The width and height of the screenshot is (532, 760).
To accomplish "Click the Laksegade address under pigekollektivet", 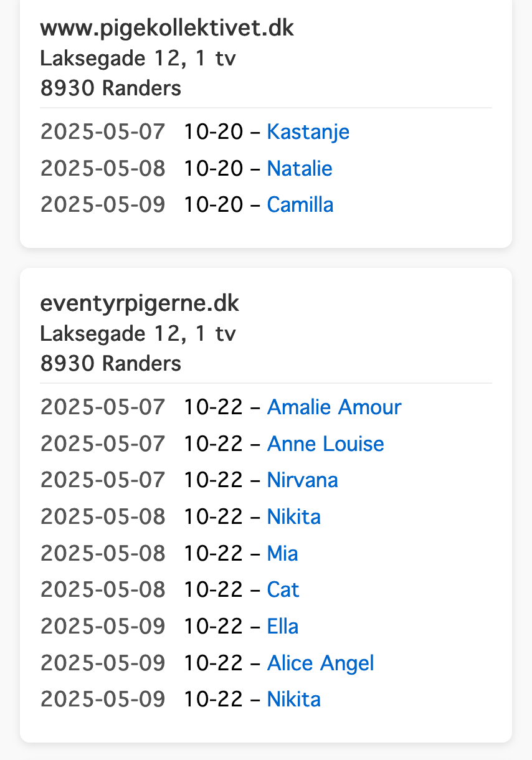I will [x=138, y=59].
